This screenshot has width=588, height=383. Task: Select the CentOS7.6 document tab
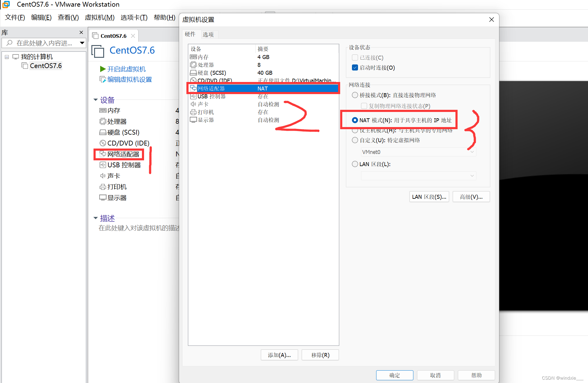113,36
